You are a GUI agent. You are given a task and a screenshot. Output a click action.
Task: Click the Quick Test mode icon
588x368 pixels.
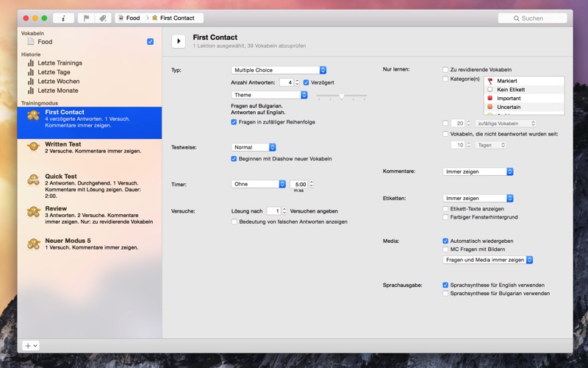click(x=33, y=180)
